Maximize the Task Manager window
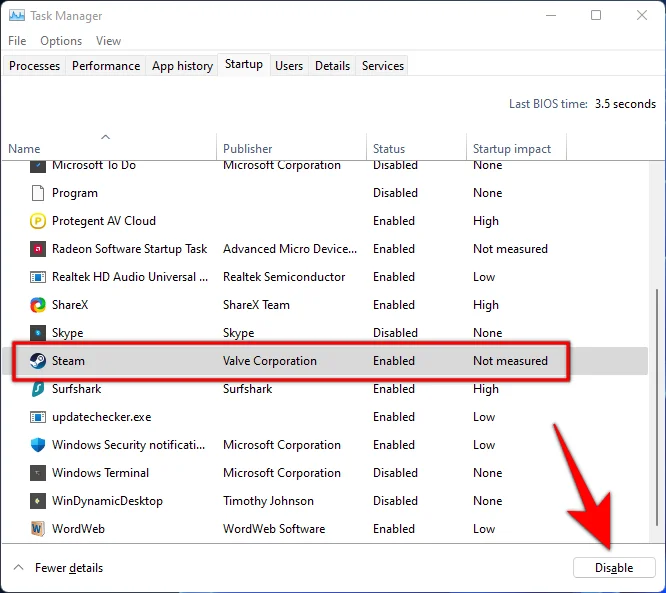The width and height of the screenshot is (666, 593). point(596,15)
